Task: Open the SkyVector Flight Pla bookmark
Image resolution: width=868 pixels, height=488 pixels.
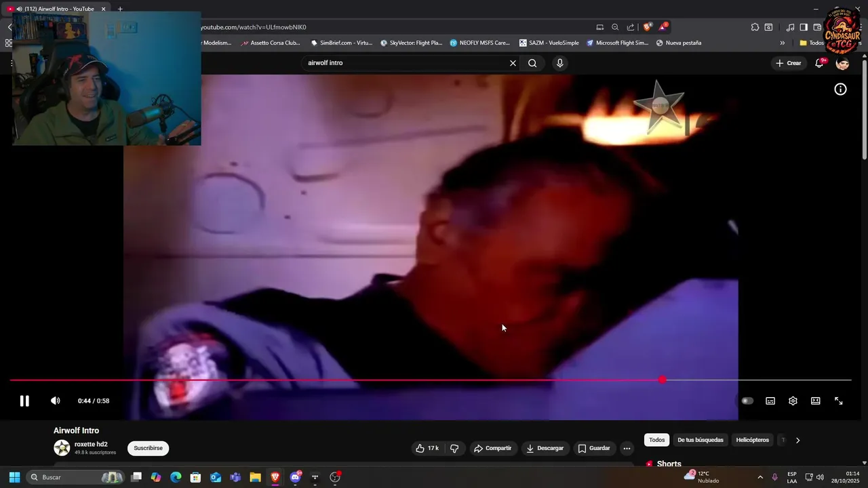Action: 411,43
